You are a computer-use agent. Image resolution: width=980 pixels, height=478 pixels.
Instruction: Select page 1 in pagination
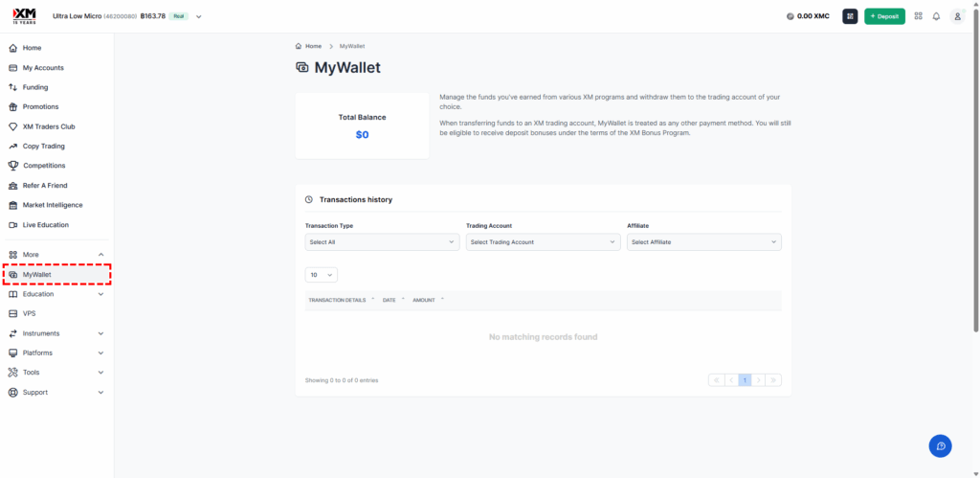coord(745,379)
